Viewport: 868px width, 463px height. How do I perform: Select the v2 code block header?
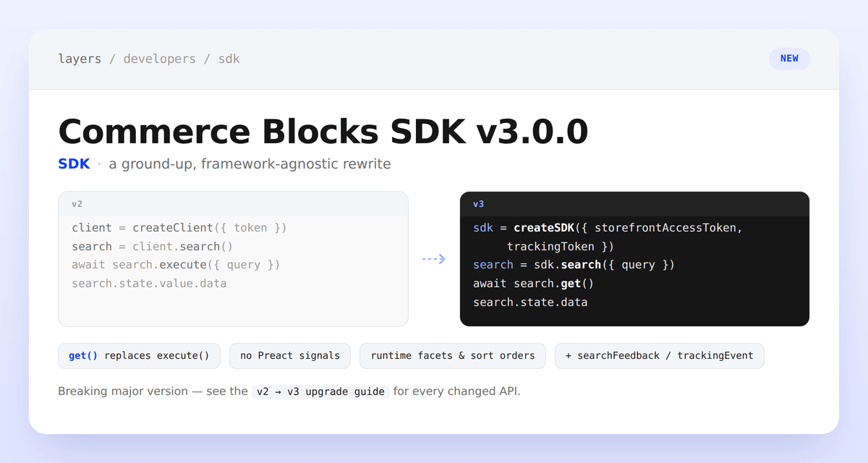pyautogui.click(x=233, y=204)
